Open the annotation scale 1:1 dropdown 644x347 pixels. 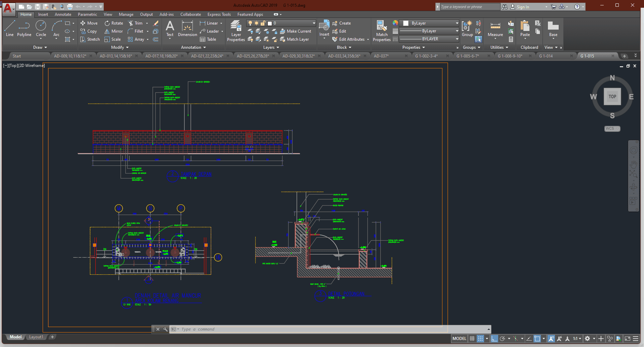tap(577, 339)
